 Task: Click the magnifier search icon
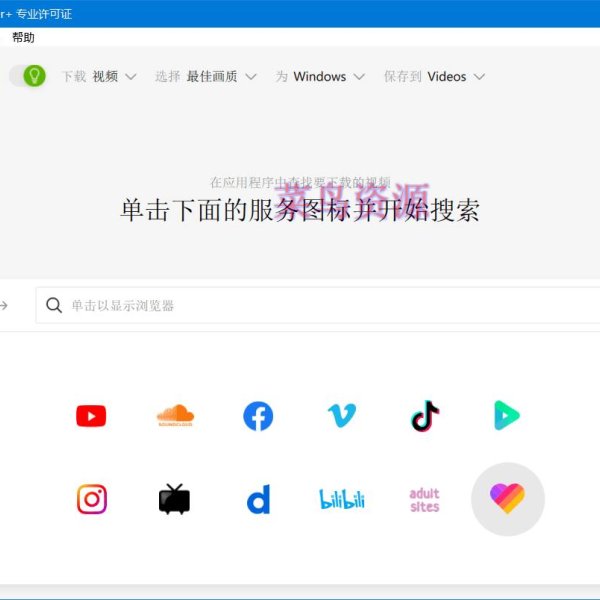coord(54,305)
